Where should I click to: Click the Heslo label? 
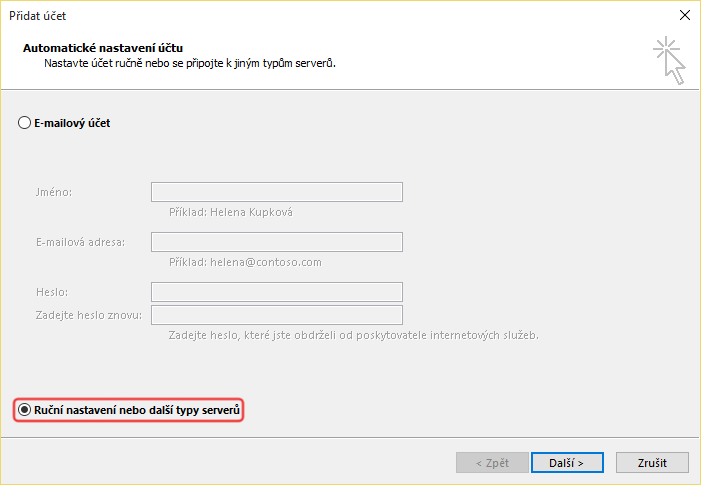[51, 292]
